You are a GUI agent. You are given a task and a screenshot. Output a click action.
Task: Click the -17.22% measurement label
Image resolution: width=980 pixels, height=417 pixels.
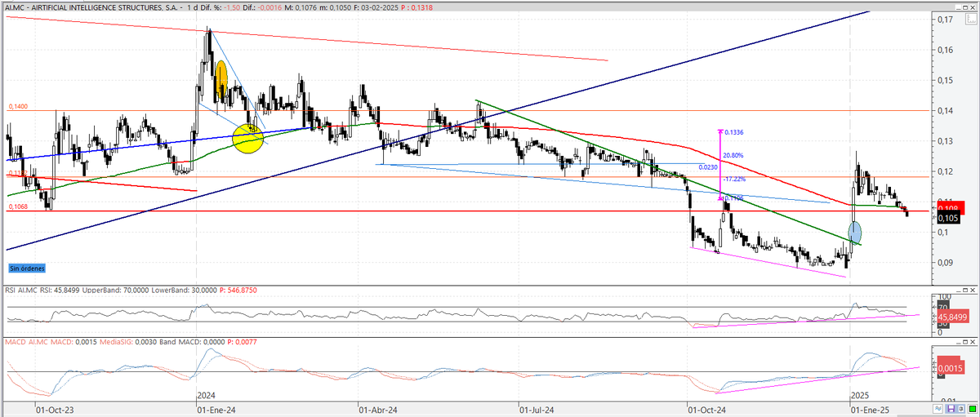pos(733,178)
